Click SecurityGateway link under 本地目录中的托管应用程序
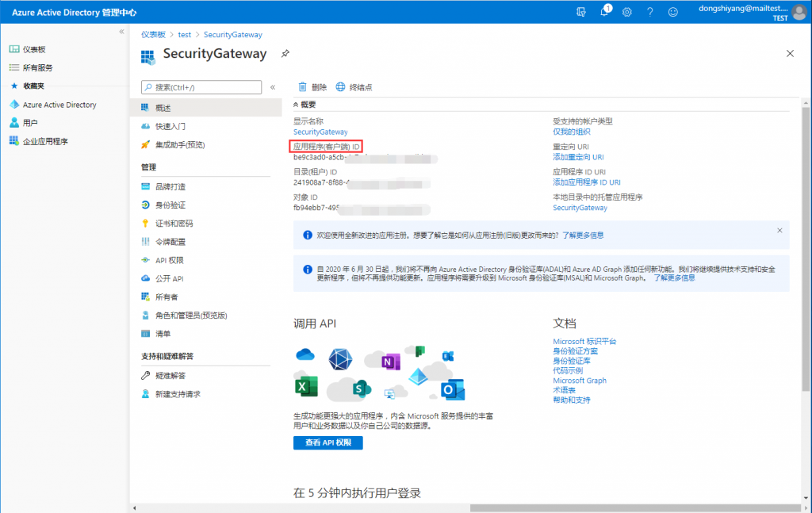Viewport: 812px width, 513px height. pyautogui.click(x=580, y=208)
